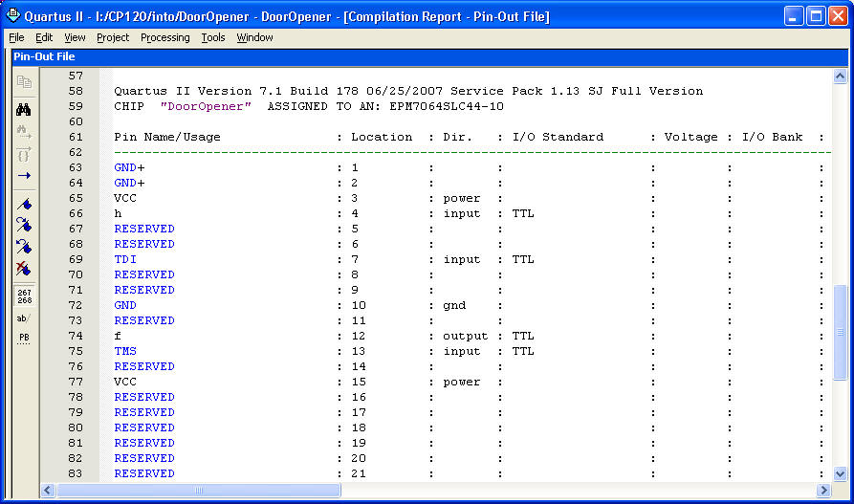Click the Find Next binoculars-arrow icon

click(x=24, y=131)
